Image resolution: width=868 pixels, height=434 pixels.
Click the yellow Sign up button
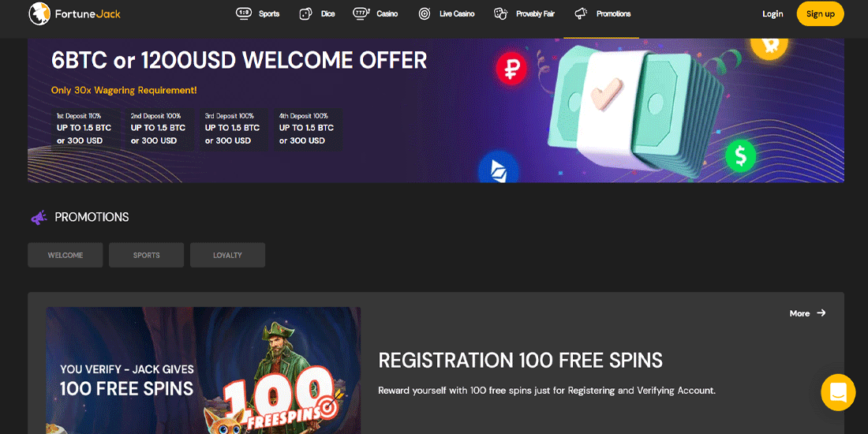pos(821,14)
